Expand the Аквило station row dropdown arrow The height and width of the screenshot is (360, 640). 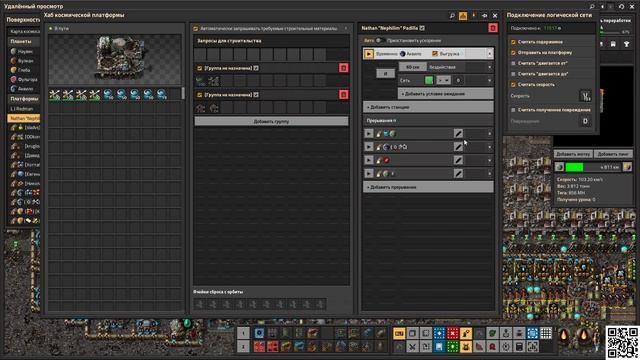[489, 54]
